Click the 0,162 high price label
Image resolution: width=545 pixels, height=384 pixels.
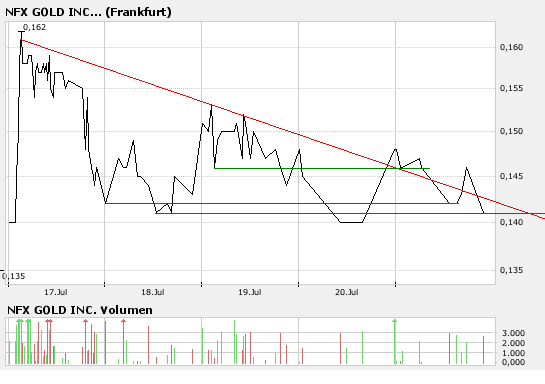[x=34, y=27]
